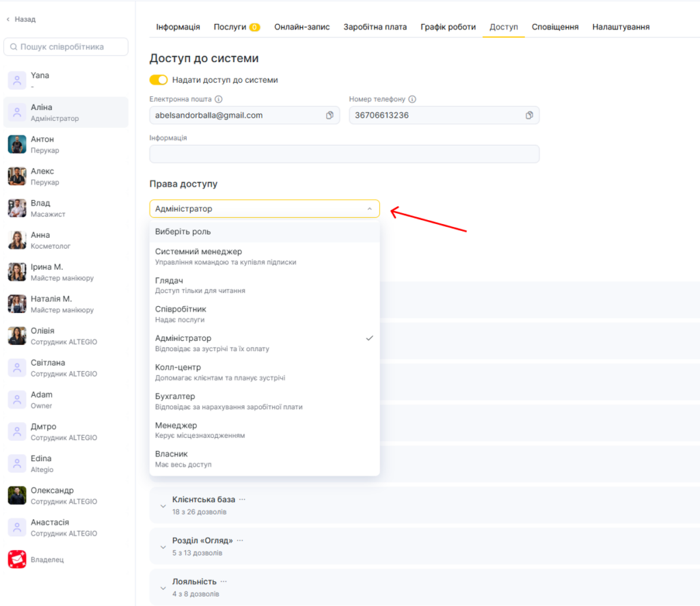
Task: Collapse the Адміністратор role dropdown
Action: point(369,209)
